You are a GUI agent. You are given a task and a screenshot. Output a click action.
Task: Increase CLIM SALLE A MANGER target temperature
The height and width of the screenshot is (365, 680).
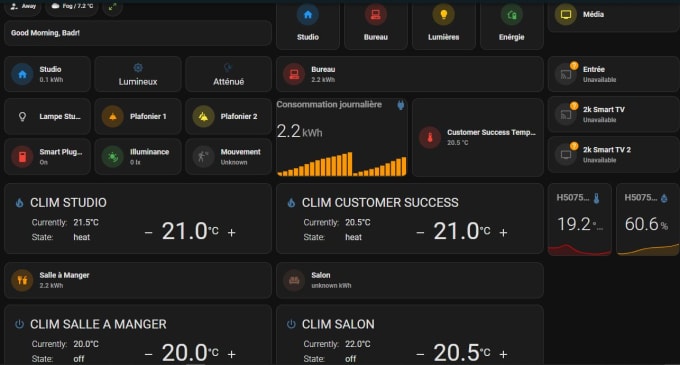(232, 354)
